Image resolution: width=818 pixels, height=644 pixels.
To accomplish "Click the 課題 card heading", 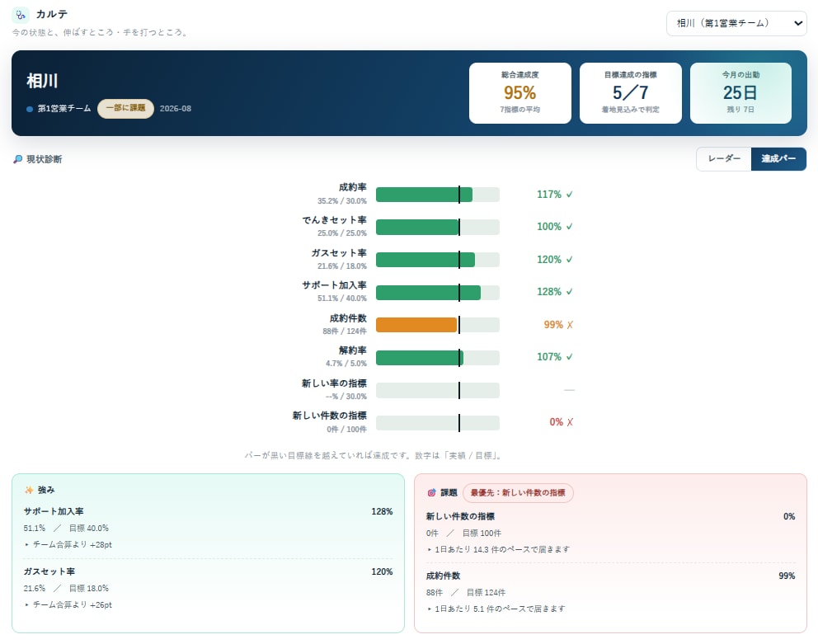I will 449,492.
